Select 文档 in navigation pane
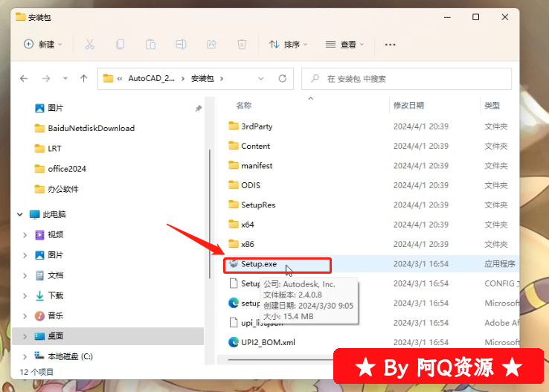This screenshot has width=549, height=392. tap(49, 275)
